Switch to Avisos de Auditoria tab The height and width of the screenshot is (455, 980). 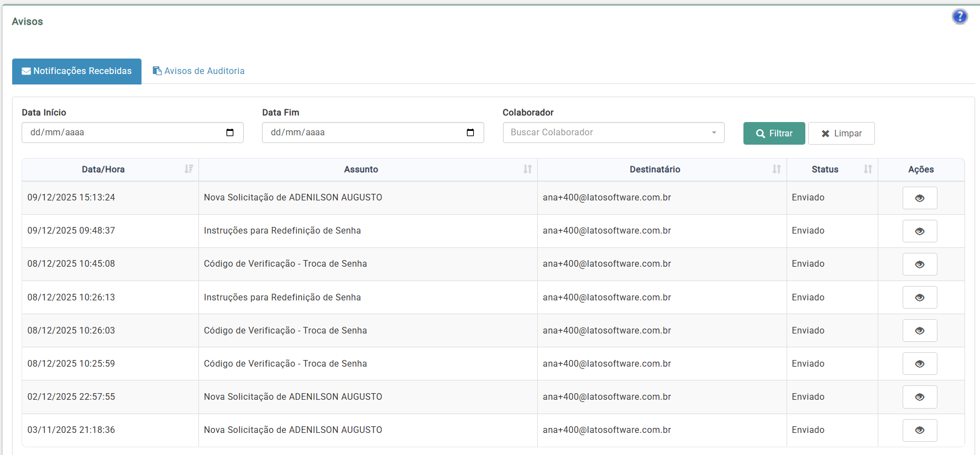tap(198, 71)
